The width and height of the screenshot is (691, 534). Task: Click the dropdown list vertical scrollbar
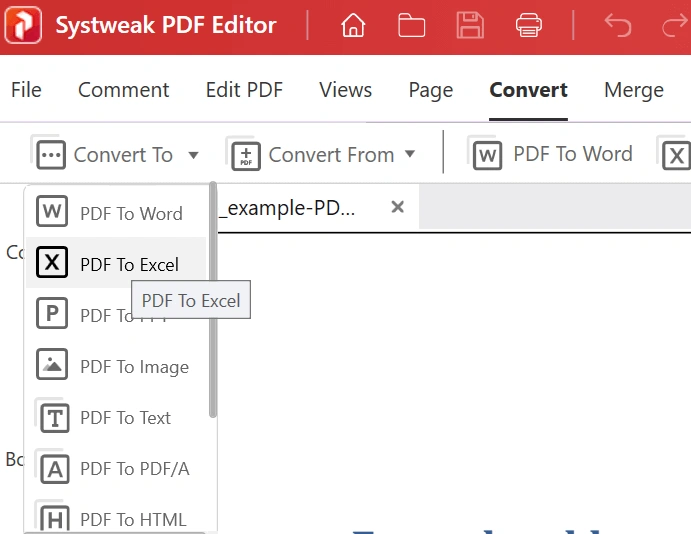pos(213,300)
